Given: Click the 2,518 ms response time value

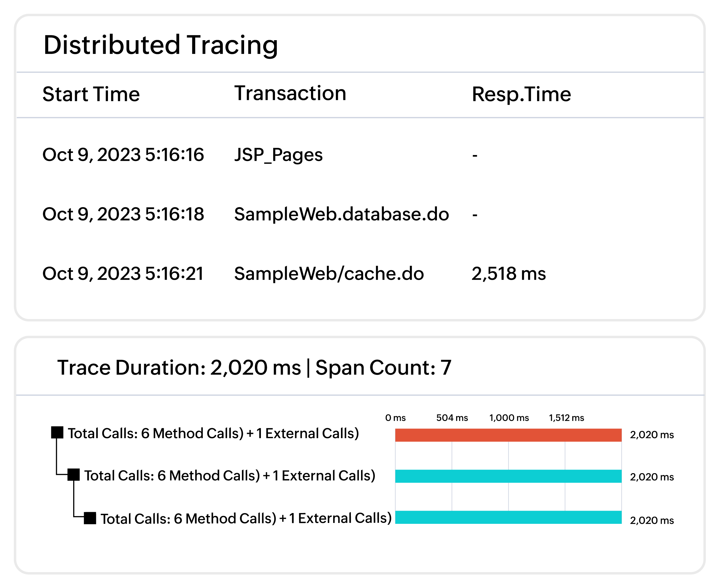Looking at the screenshot, I should click(508, 274).
